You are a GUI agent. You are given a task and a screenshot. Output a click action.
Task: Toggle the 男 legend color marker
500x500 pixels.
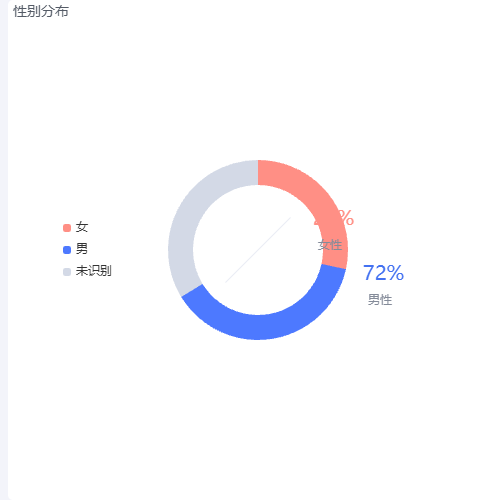click(67, 250)
